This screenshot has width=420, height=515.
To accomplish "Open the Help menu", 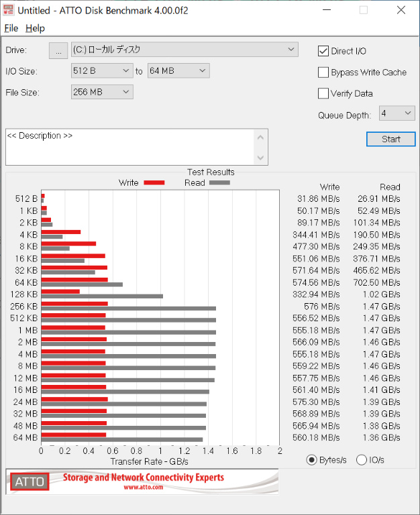I will coord(35,28).
